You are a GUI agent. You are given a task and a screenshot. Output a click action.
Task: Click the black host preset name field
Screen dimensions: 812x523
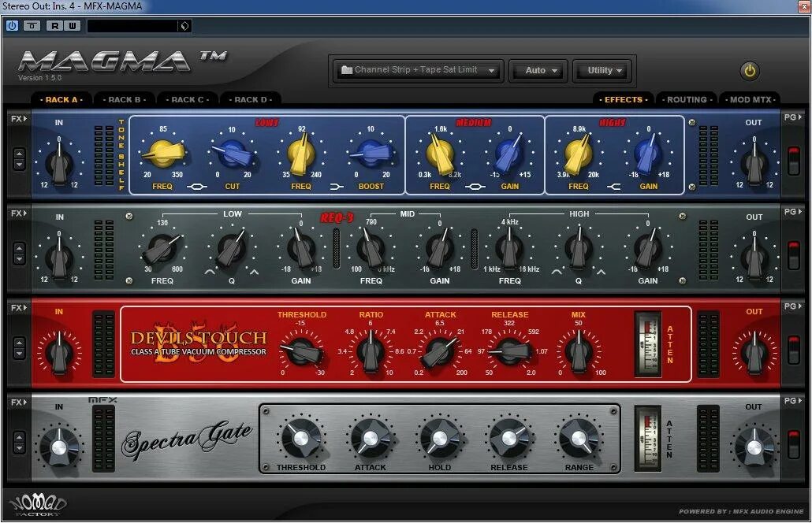coord(133,26)
